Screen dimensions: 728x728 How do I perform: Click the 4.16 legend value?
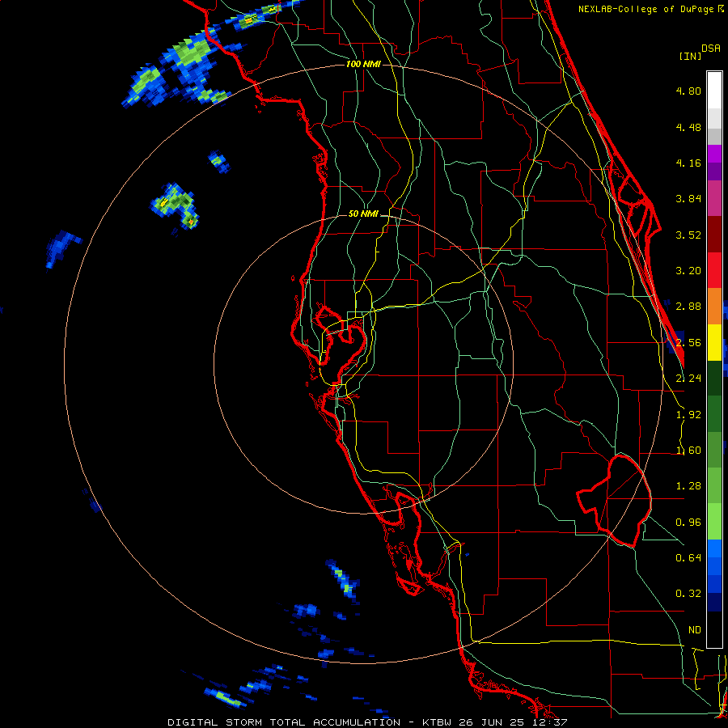point(688,163)
